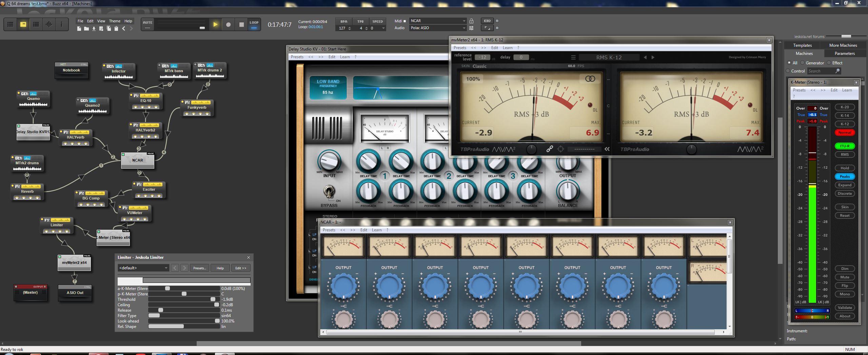Click the stereo link rings icon on left VU meter
This screenshot has width=868, height=355.
pos(590,79)
